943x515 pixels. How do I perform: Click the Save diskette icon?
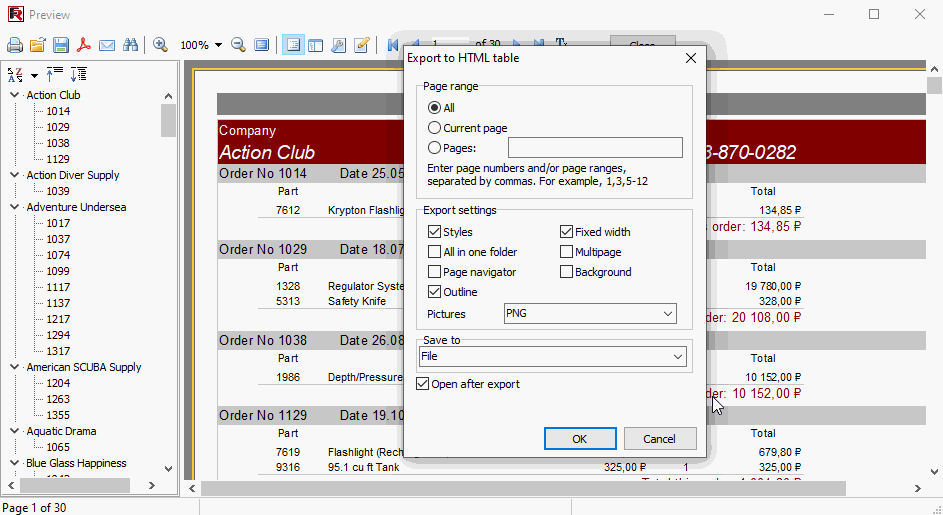pos(61,45)
